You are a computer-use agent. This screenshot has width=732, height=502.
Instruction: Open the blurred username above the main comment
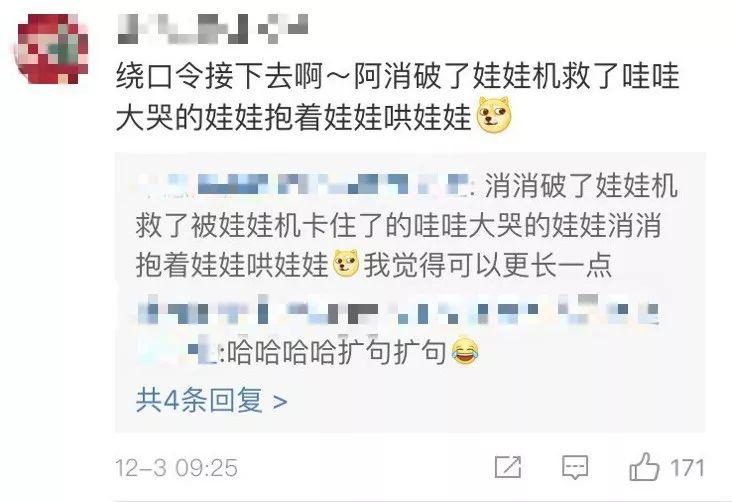coord(212,28)
